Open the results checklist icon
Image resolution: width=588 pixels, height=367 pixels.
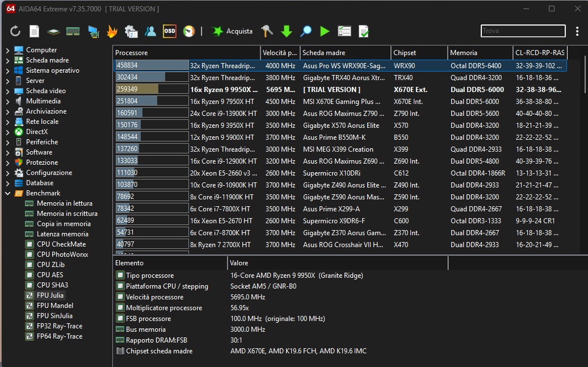[x=345, y=31]
